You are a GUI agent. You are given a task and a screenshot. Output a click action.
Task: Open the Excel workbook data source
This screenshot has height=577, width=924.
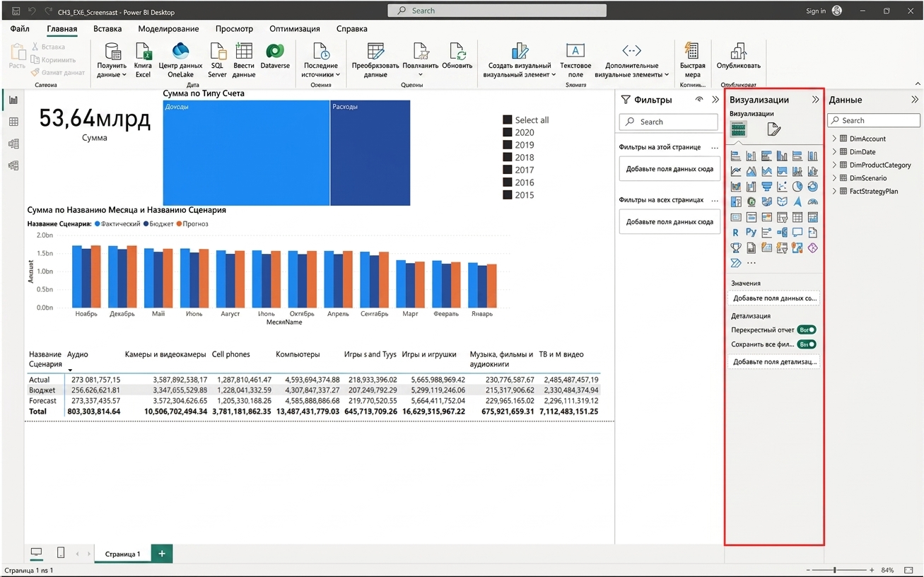(x=143, y=60)
